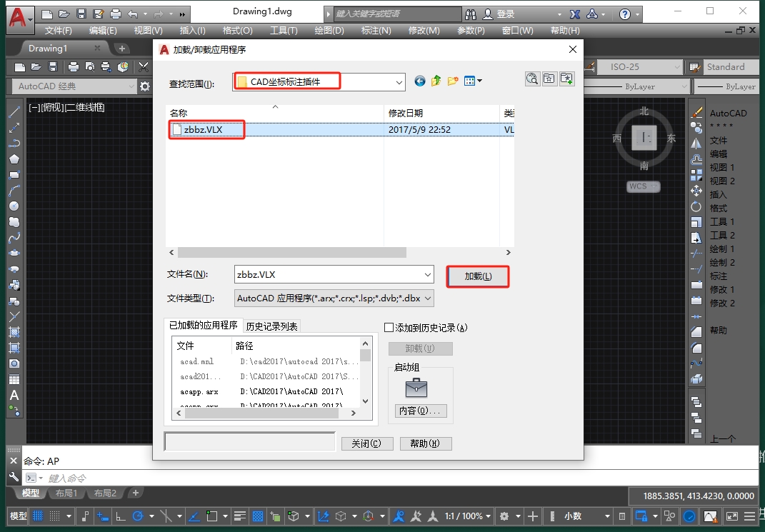The image size is (765, 532).
Task: Click the file list horizontal scrollbar
Action: (x=291, y=252)
